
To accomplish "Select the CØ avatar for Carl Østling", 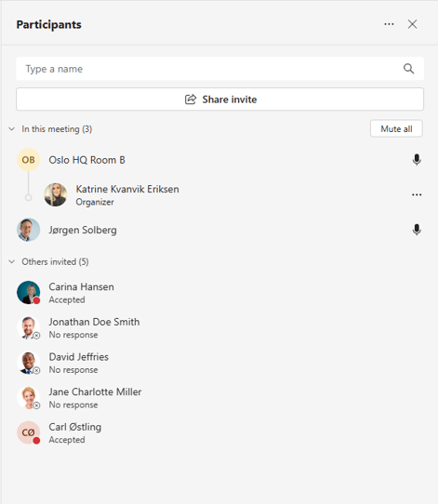I will coord(28,432).
